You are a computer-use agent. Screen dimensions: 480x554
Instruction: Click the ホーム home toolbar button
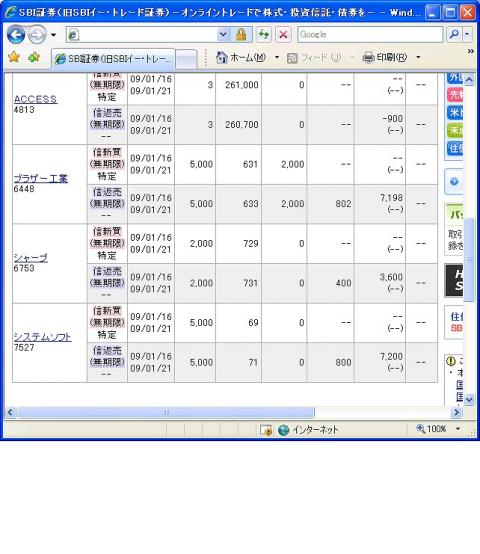pos(241,57)
